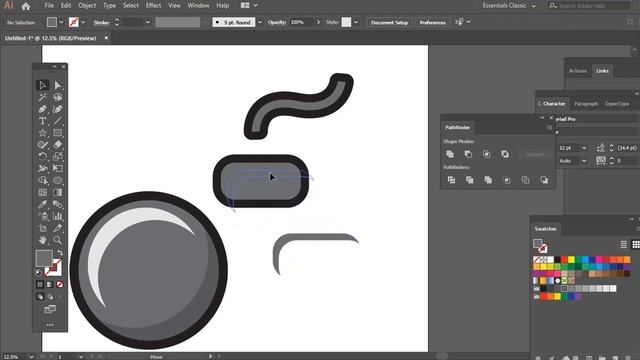This screenshot has width=640, height=360.
Task: Select the Column Graph tool
Action: point(58,216)
